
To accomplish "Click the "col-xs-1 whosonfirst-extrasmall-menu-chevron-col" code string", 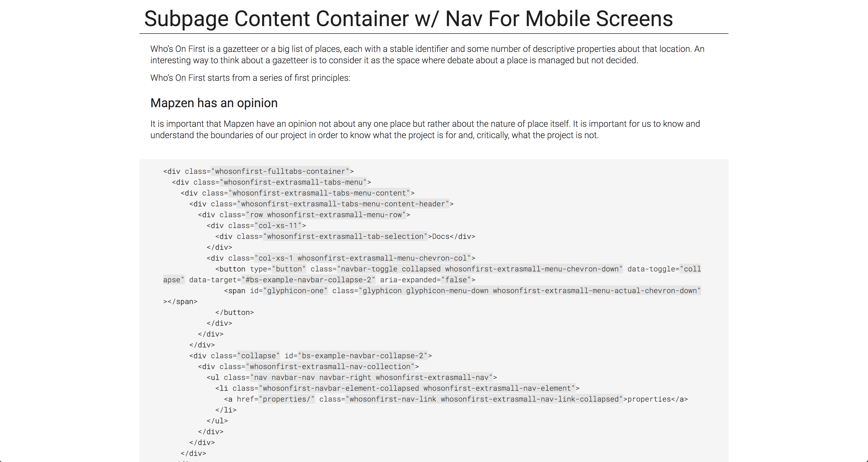I will click(x=362, y=258).
